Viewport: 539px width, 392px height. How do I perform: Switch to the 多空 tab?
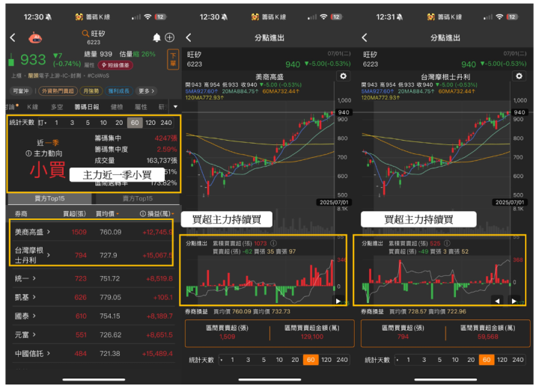tap(57, 107)
